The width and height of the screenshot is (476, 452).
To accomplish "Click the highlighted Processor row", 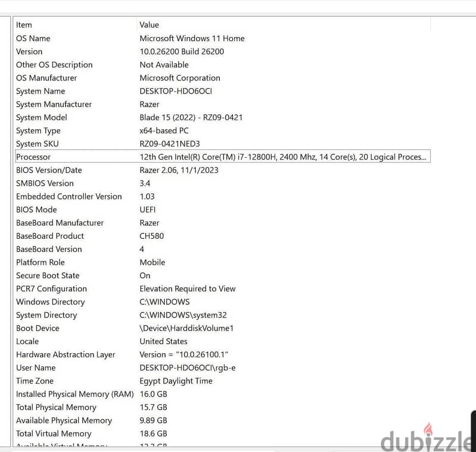I will (223, 157).
